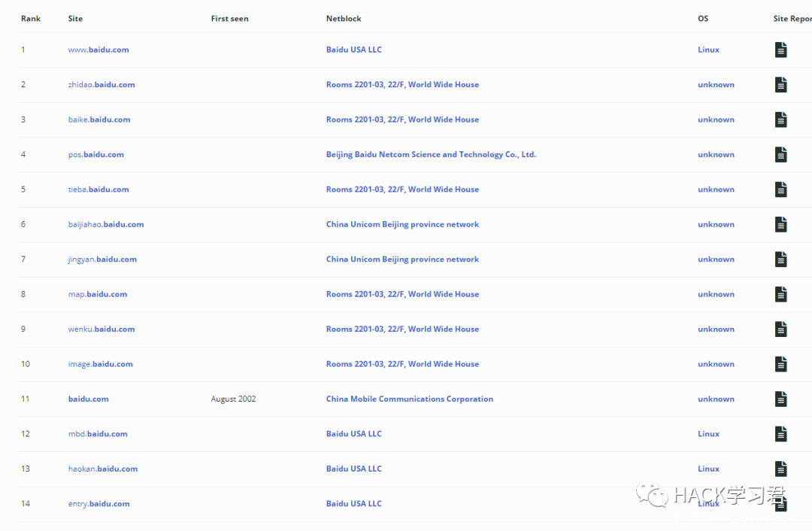Click the First seen column header
The width and height of the screenshot is (812, 531).
[x=229, y=19]
